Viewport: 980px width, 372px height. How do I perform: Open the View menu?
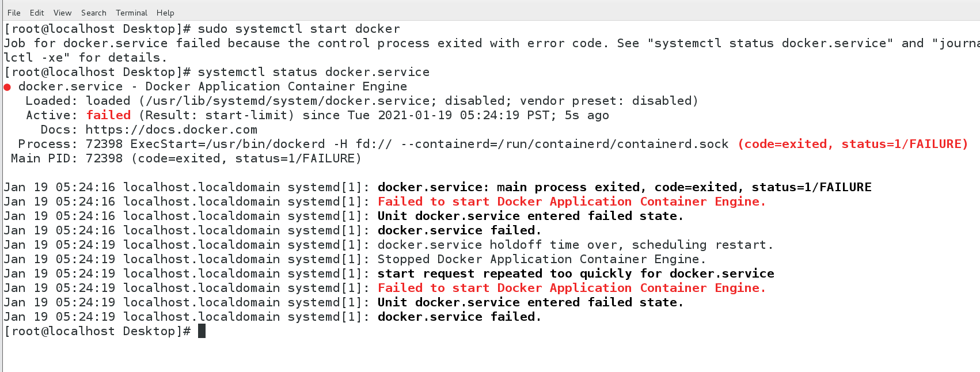(62, 13)
